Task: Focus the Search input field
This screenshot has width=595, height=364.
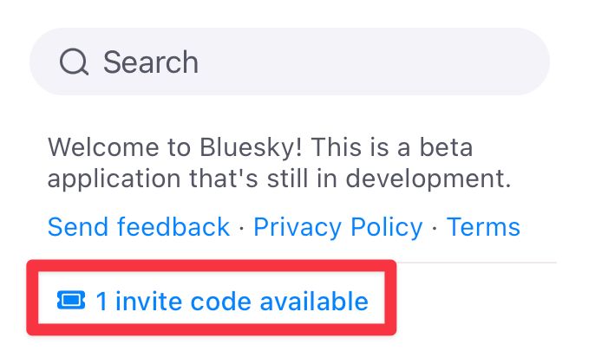Action: (x=290, y=62)
